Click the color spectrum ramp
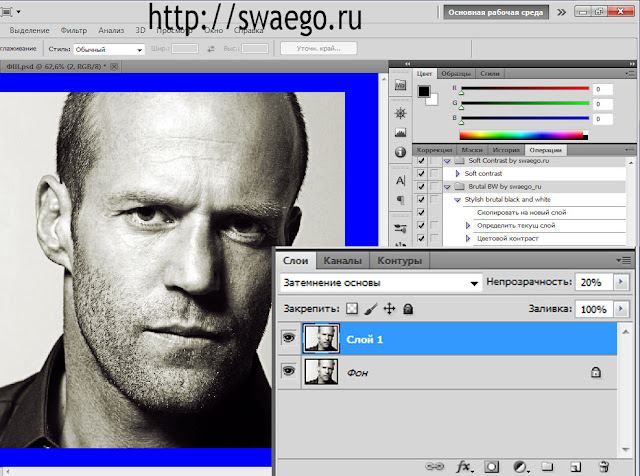This screenshot has height=476, width=640. coord(524,135)
